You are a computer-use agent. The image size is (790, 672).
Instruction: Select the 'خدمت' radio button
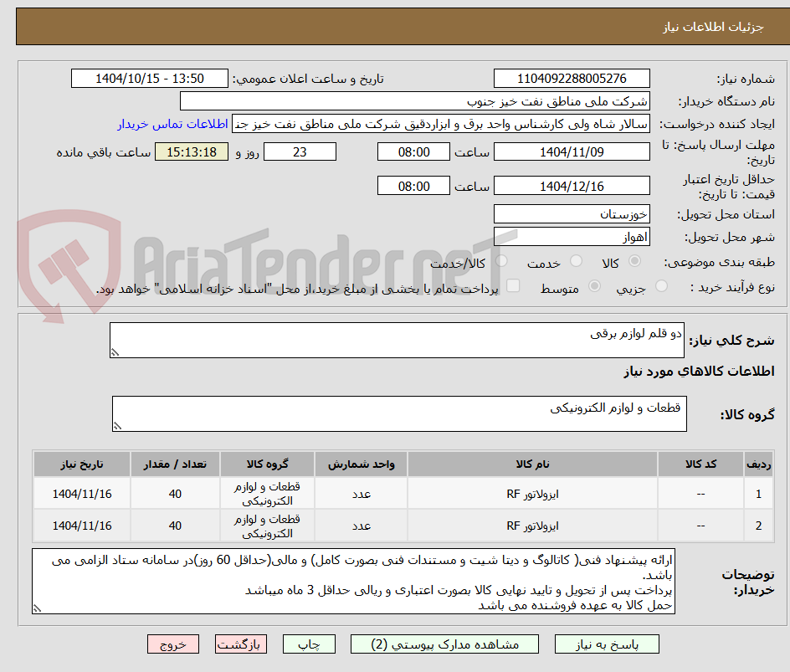pos(576,261)
